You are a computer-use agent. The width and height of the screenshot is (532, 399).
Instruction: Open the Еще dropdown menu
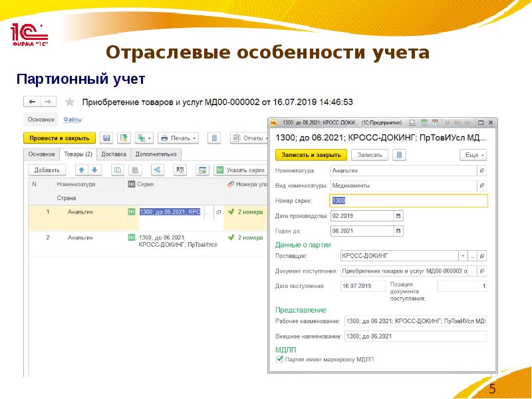click(x=473, y=155)
